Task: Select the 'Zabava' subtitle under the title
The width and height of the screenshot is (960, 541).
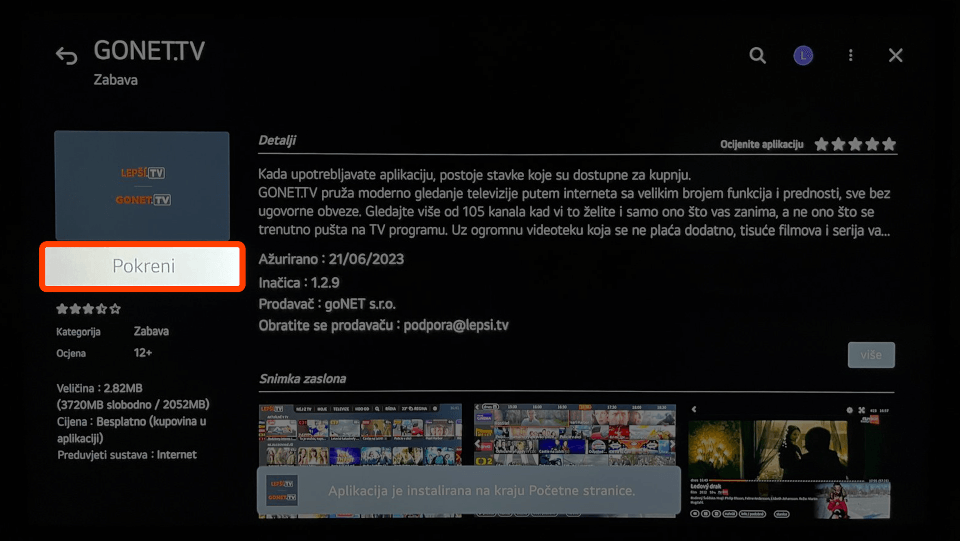Action: click(116, 80)
